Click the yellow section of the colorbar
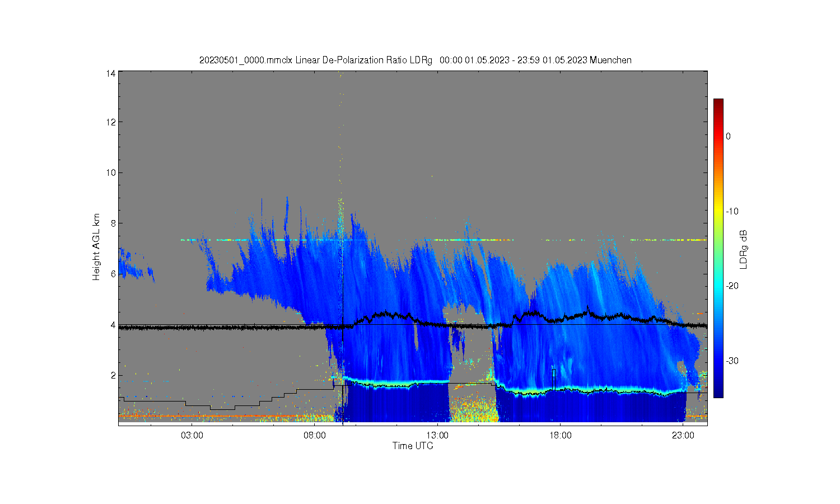Viewport: 840px width, 504px height. [718, 211]
